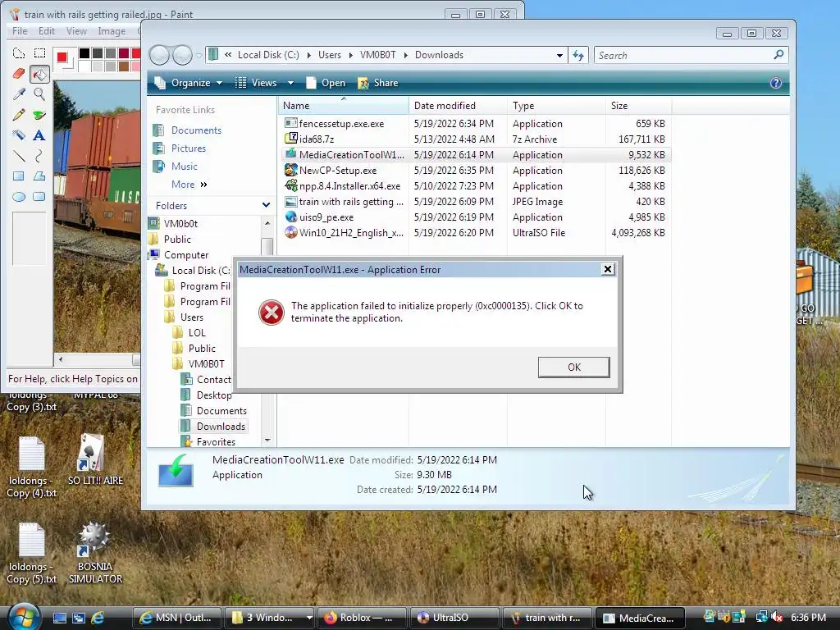Select the Text tool in Paint

pyautogui.click(x=39, y=135)
